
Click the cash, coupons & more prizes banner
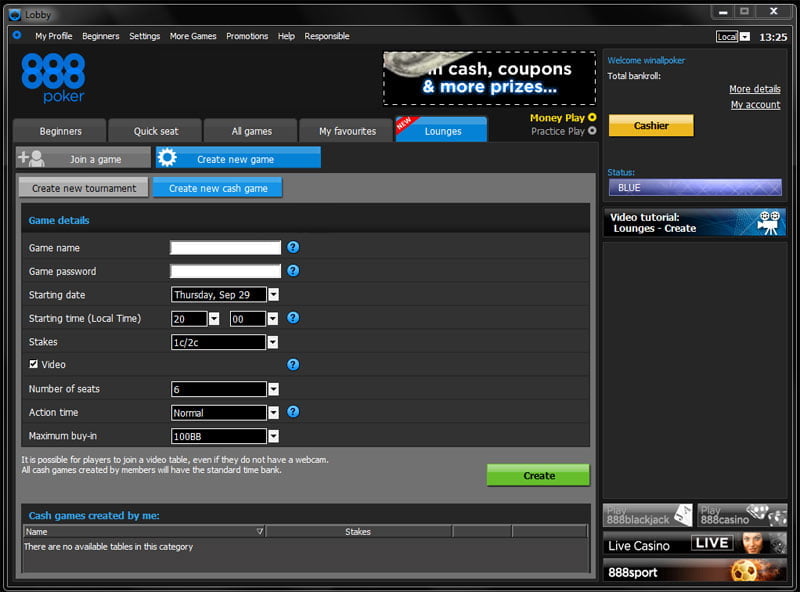(x=489, y=79)
